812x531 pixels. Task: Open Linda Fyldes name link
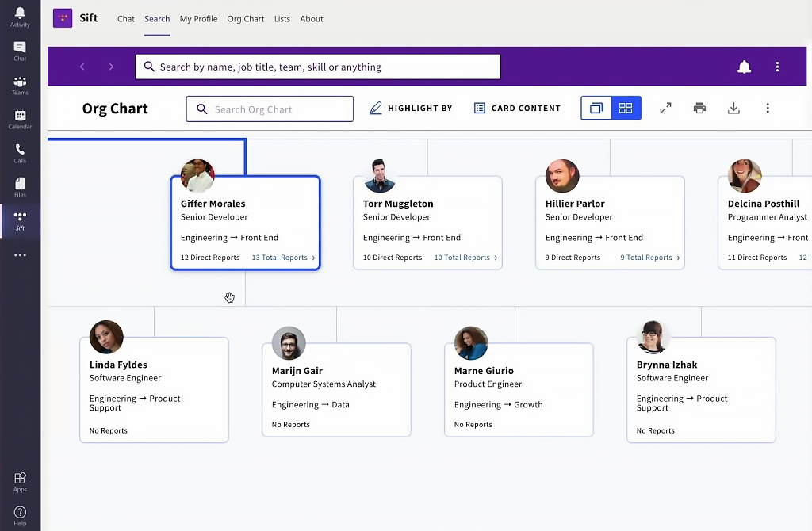click(x=118, y=365)
